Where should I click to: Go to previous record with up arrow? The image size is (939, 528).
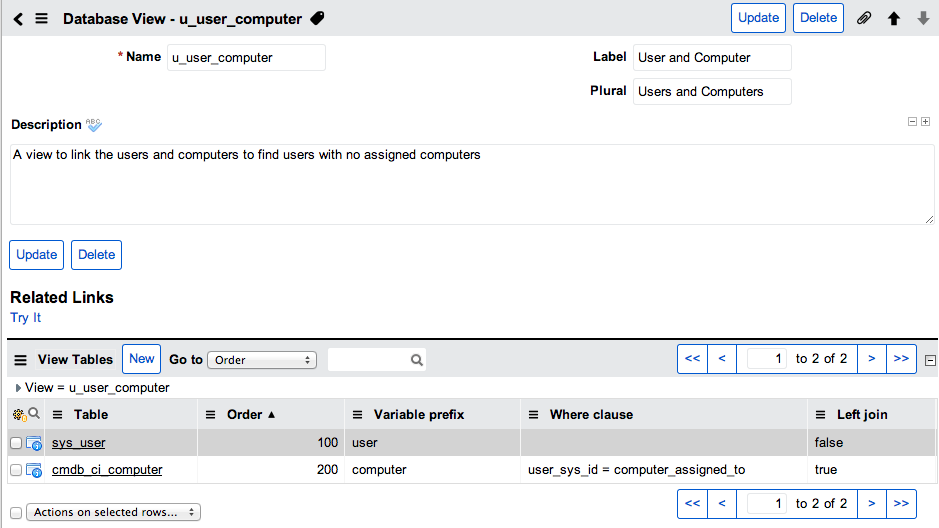(893, 19)
